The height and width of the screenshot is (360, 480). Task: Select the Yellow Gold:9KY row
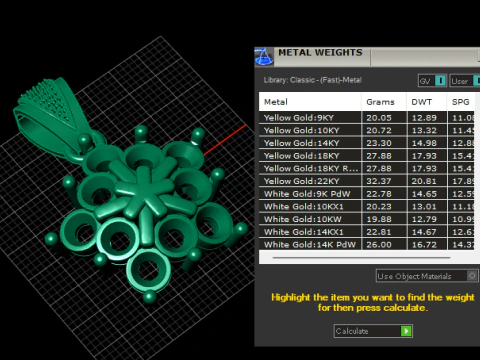click(x=367, y=118)
